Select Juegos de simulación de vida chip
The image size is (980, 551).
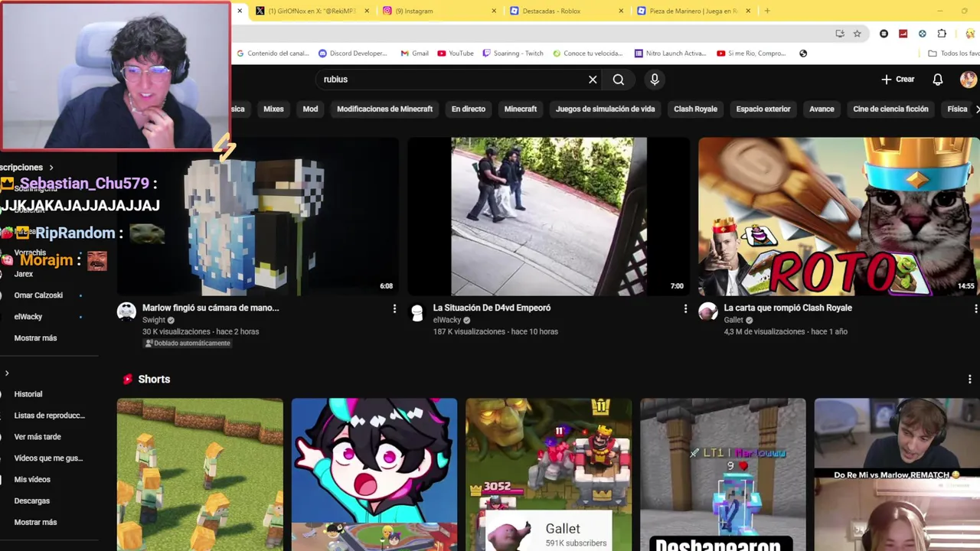pyautogui.click(x=605, y=109)
